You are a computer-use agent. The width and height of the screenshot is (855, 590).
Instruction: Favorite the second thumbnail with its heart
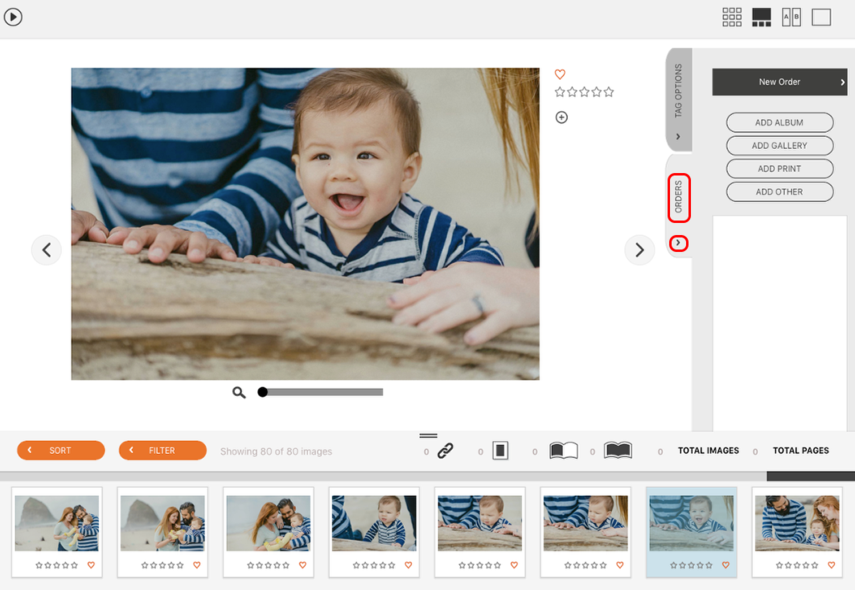[197, 565]
